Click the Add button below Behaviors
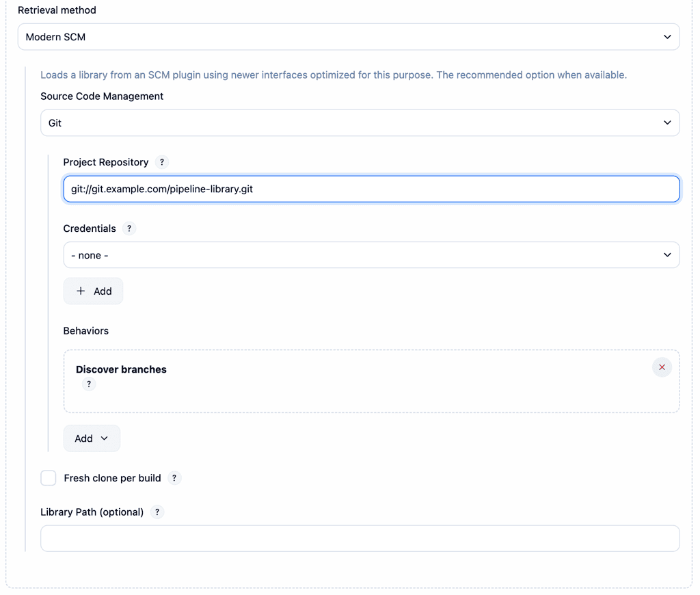The width and height of the screenshot is (700, 595). point(92,438)
